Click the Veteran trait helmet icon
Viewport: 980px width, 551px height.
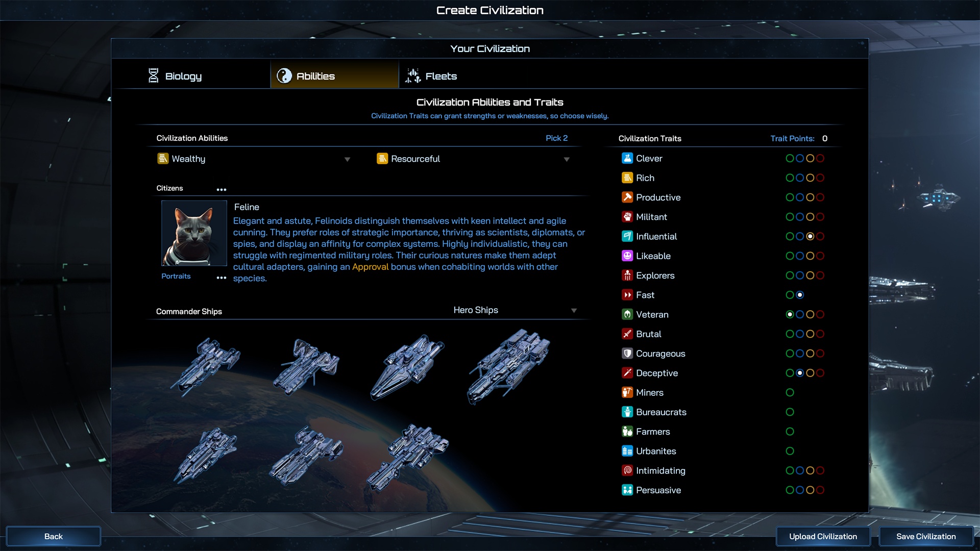click(x=627, y=314)
